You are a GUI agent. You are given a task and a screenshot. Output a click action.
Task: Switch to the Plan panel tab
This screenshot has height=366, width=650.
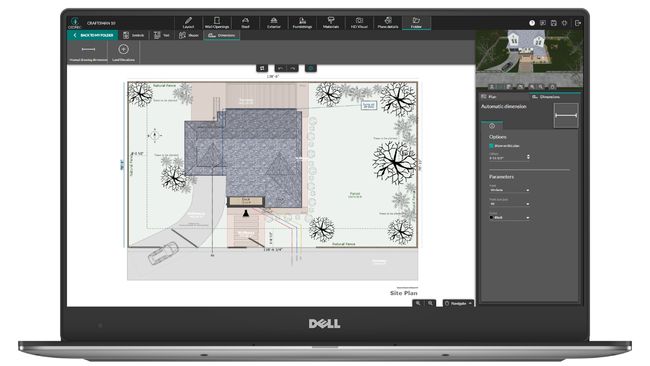503,97
